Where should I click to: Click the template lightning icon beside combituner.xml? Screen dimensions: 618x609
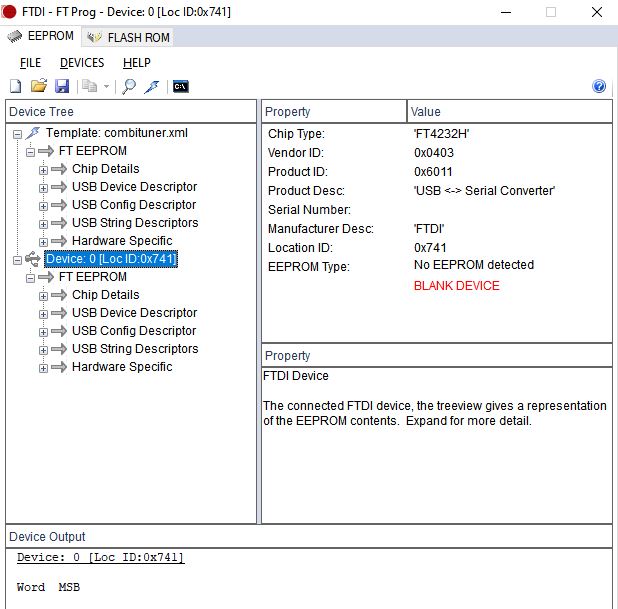(33, 133)
